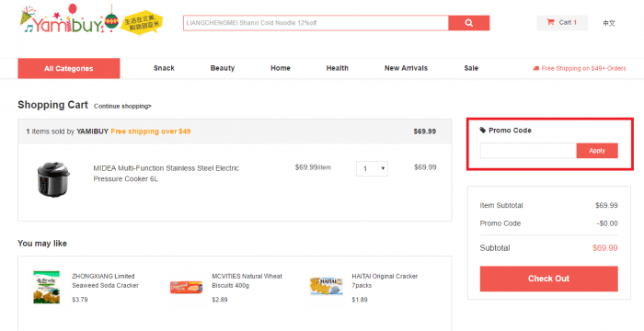
Task: Open the New Arrivals category
Action: pyautogui.click(x=406, y=68)
